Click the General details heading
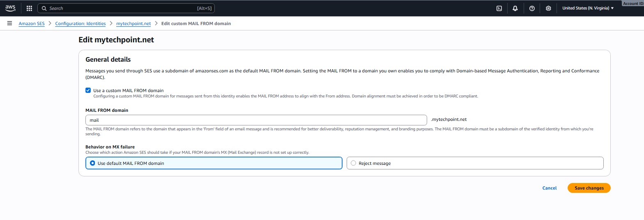Image resolution: width=644 pixels, height=220 pixels. click(108, 60)
